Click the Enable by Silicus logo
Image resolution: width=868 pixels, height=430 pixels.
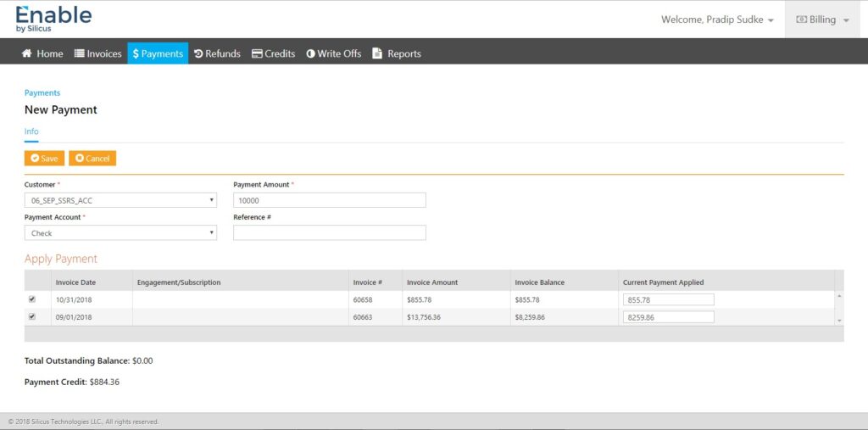click(53, 19)
